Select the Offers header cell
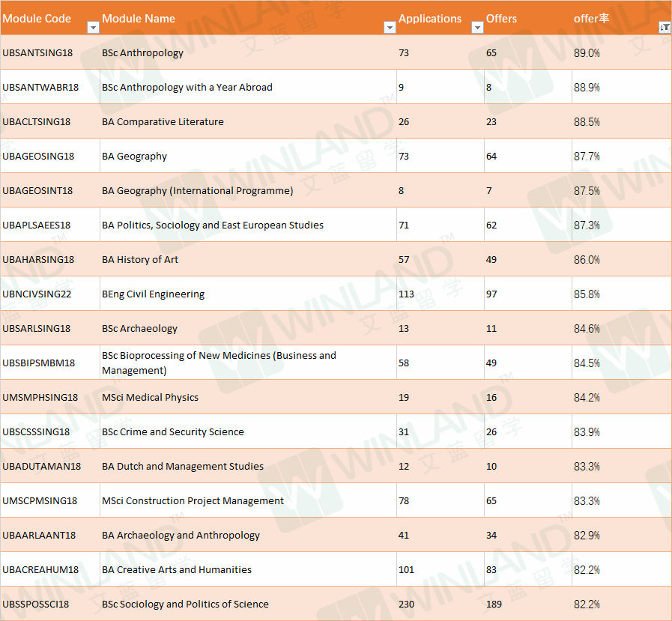 [x=527, y=18]
